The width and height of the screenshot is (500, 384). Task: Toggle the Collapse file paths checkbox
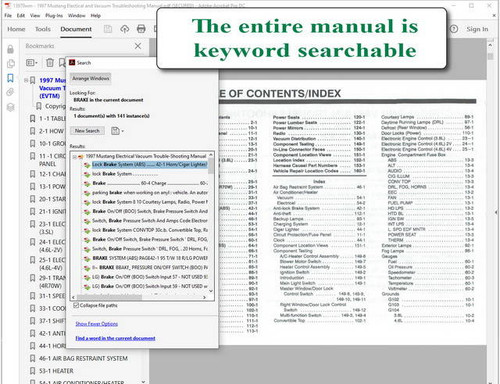tap(76, 305)
